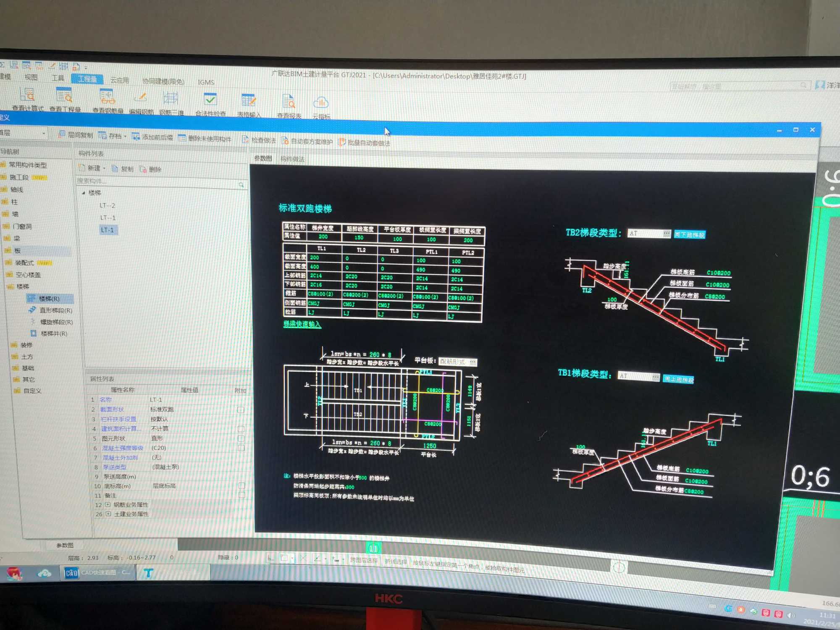This screenshot has width=840, height=630.
Task: Tick 附加 checkbox for 混凝土强度等级 row
Action: 241,448
